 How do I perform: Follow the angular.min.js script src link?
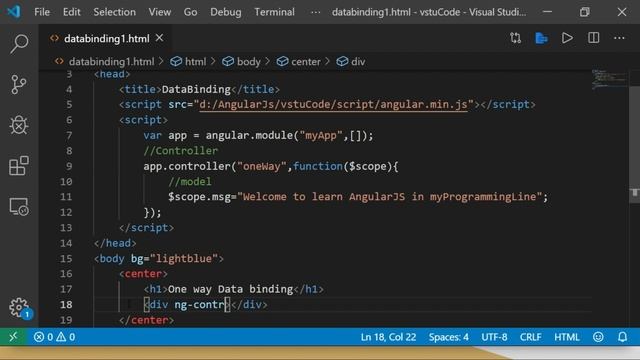point(333,104)
